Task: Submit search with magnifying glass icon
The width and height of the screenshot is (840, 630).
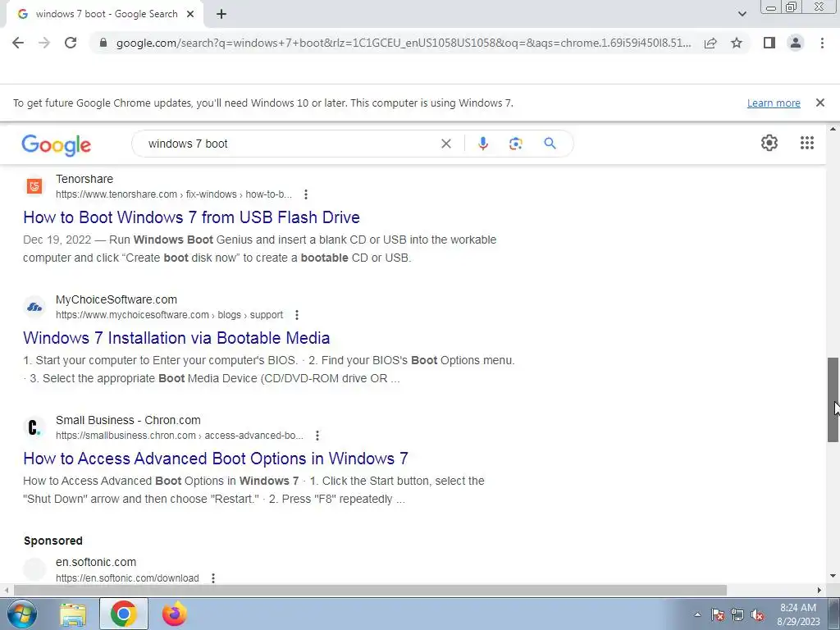Action: point(550,144)
